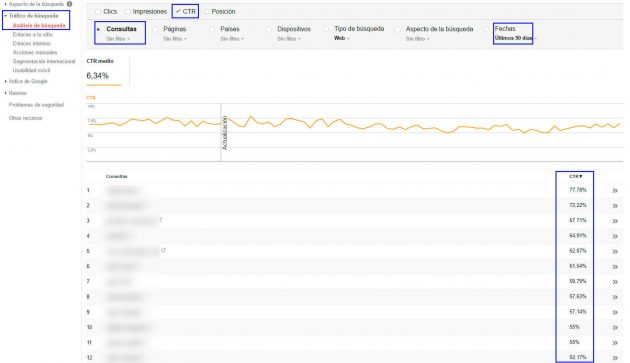The width and height of the screenshot is (630, 363).
Task: Click external link icon beside query 3
Action: point(161,219)
